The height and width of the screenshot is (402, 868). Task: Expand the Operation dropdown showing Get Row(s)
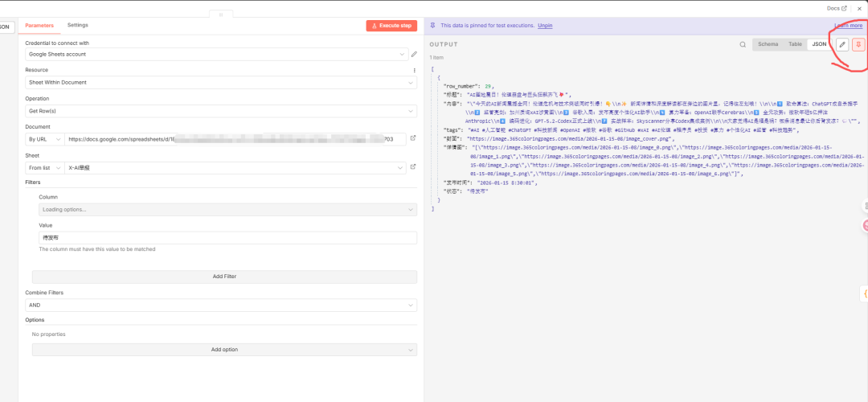point(215,110)
